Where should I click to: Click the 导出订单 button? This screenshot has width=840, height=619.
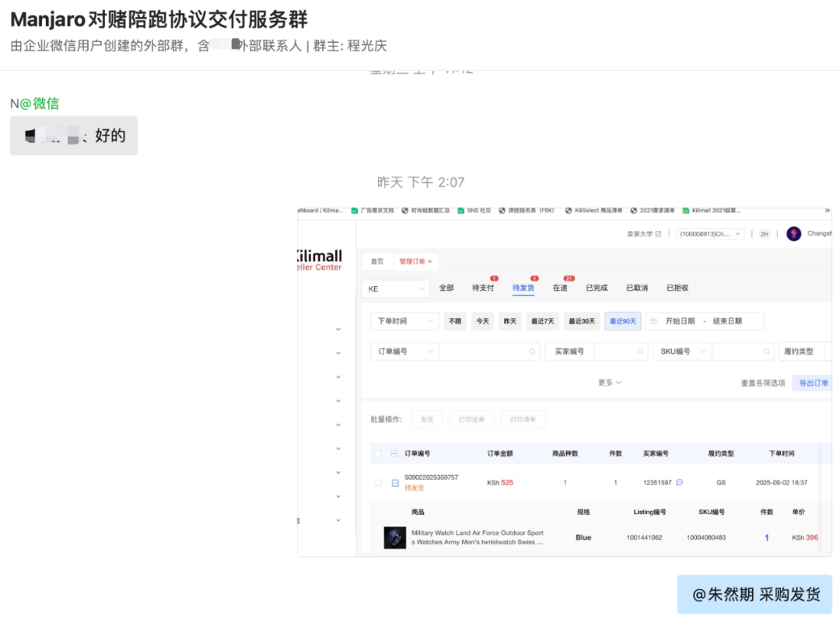812,383
